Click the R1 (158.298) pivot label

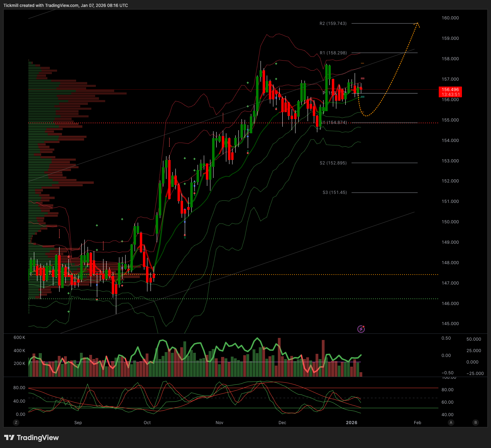tap(333, 53)
